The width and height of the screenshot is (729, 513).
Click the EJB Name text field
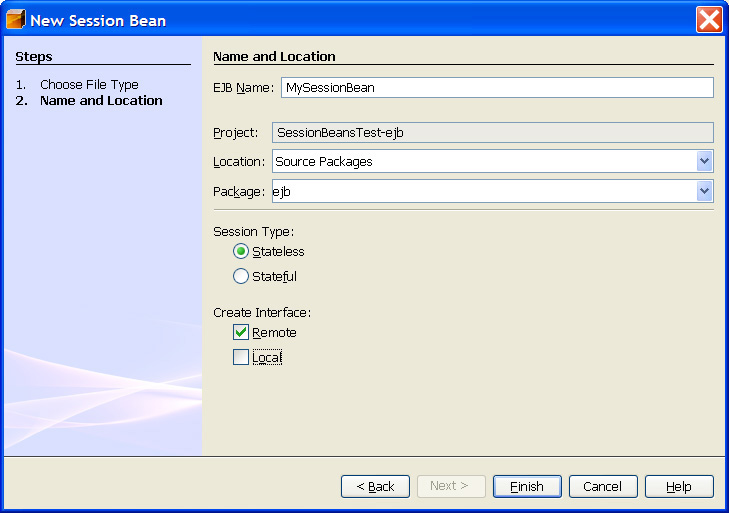[x=497, y=88]
